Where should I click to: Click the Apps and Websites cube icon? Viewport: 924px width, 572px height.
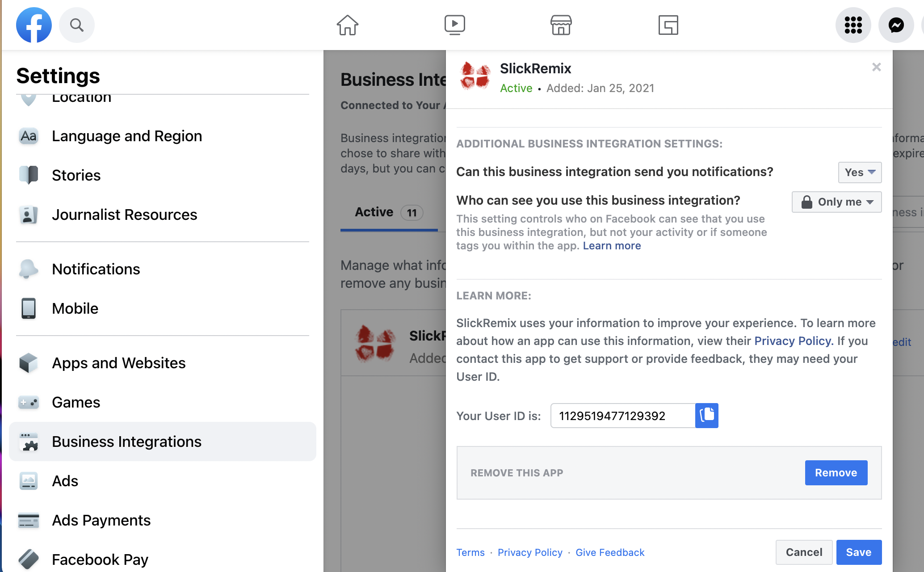29,363
